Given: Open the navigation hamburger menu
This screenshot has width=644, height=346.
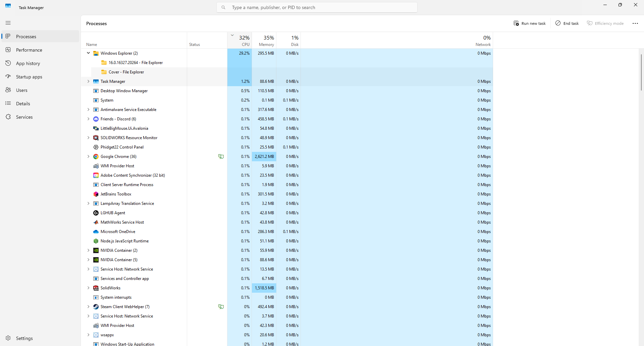Looking at the screenshot, I should (x=8, y=23).
